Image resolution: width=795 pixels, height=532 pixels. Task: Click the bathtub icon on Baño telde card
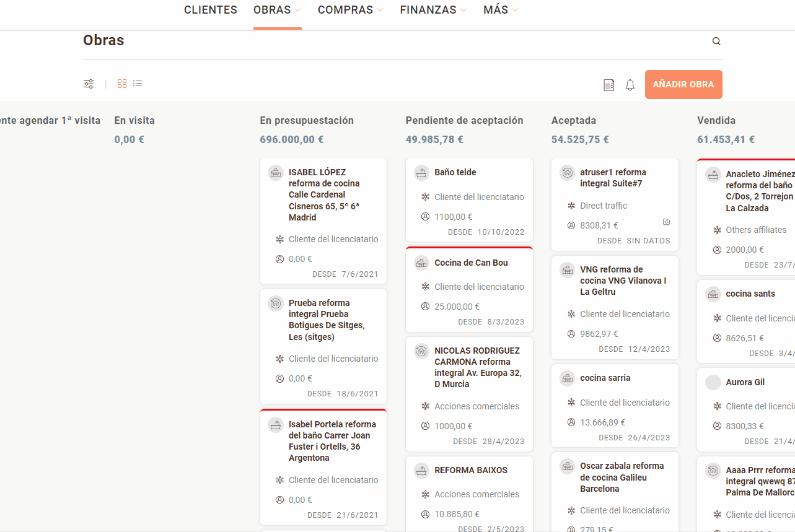421,173
